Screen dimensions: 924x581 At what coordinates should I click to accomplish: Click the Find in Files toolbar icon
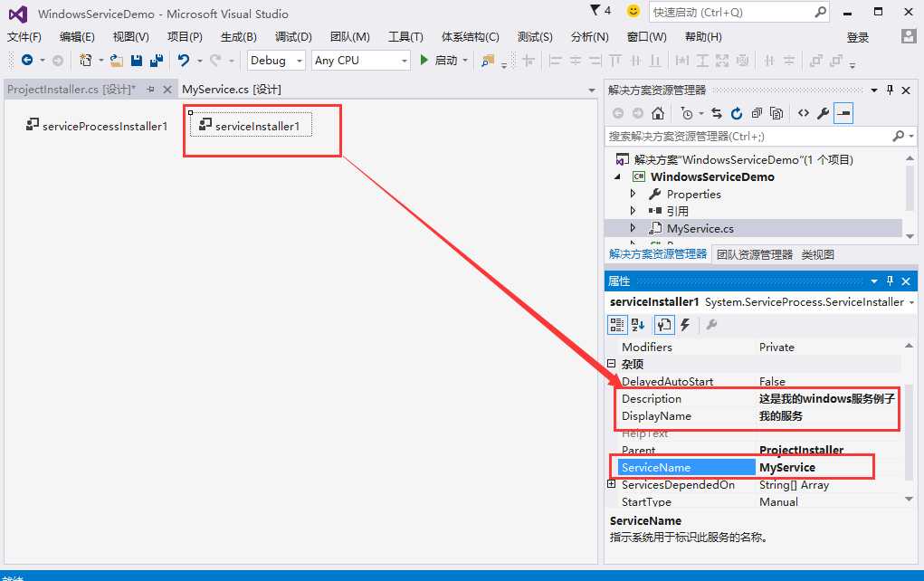pos(487,61)
